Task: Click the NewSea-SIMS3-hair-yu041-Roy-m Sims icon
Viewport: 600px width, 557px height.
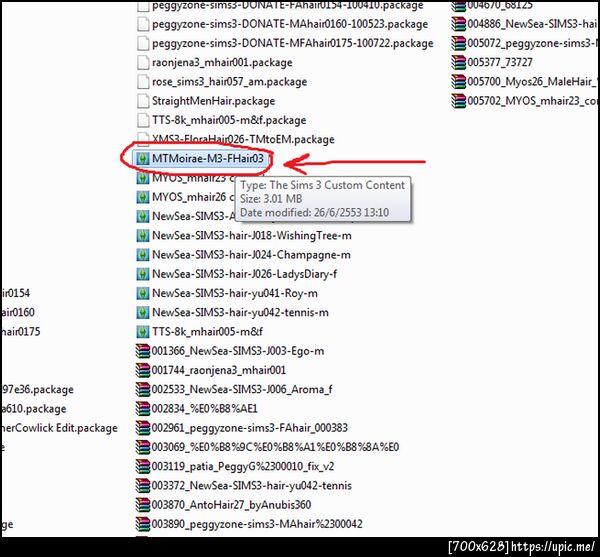Action: [143, 293]
